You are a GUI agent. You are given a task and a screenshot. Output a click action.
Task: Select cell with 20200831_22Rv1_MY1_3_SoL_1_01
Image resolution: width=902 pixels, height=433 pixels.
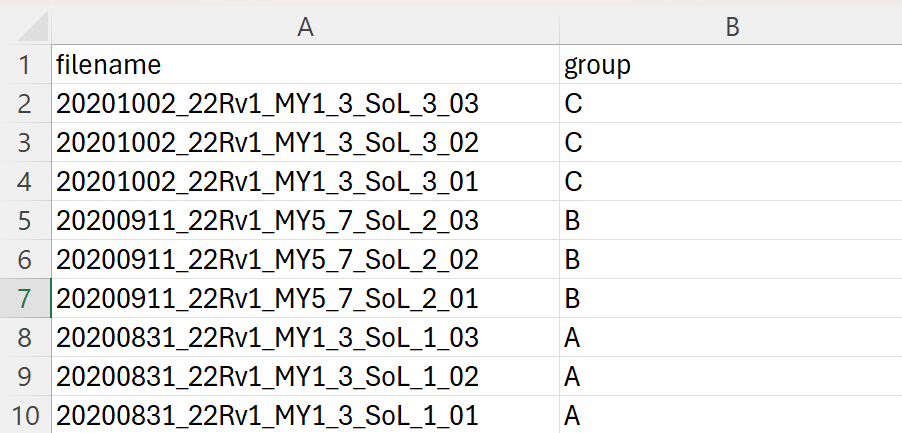(x=305, y=415)
